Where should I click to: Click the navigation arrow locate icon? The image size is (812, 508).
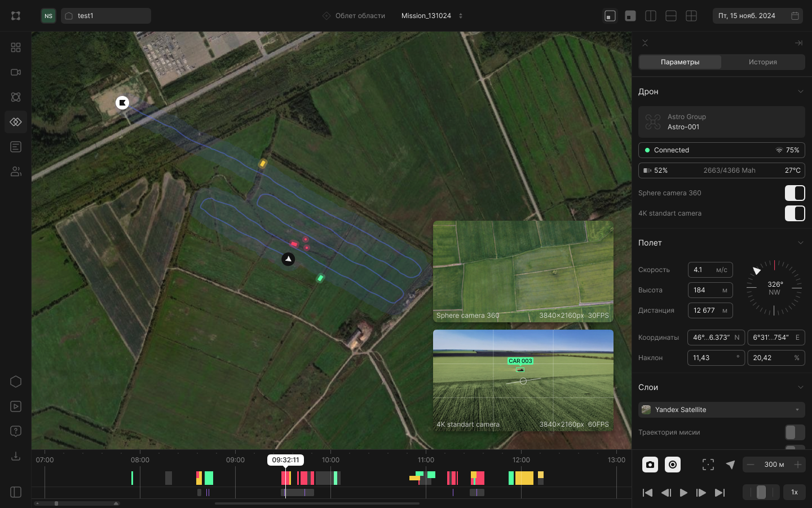[x=730, y=465]
